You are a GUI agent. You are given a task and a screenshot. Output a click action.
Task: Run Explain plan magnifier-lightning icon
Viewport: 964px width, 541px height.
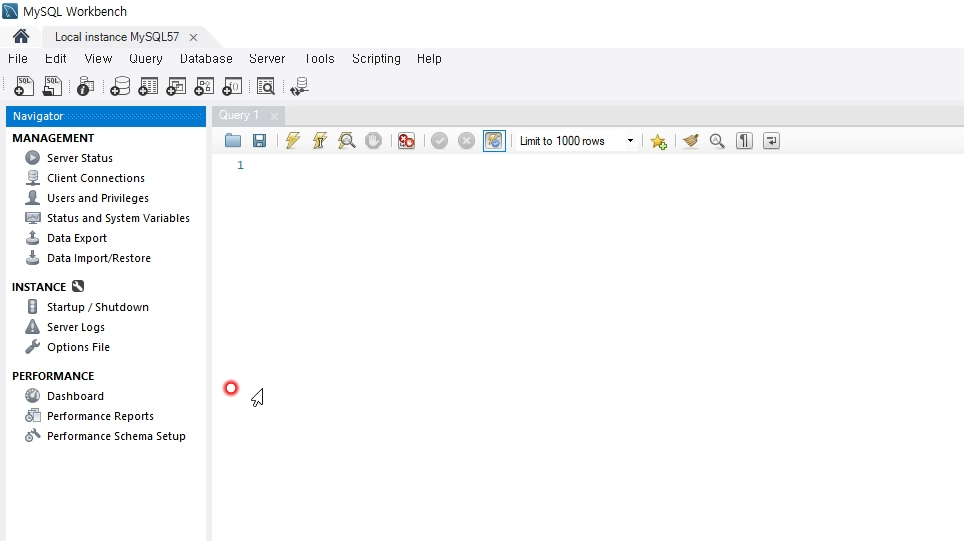347,141
